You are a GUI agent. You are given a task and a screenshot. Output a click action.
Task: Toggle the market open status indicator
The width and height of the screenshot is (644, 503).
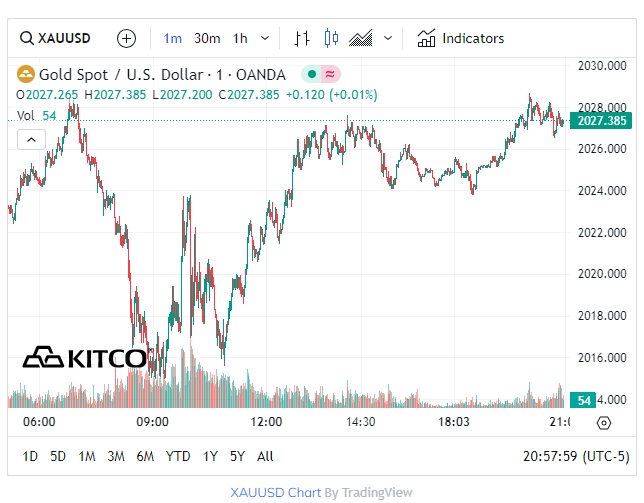click(312, 74)
